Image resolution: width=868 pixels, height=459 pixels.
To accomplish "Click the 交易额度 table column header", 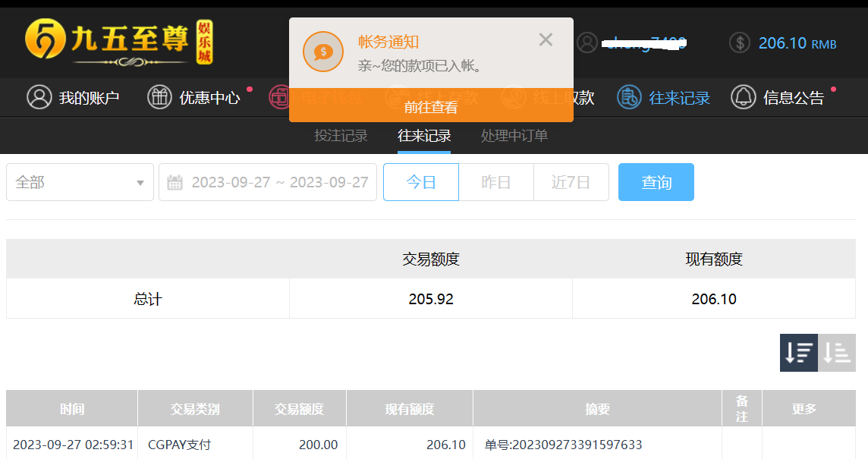I will pos(300,409).
